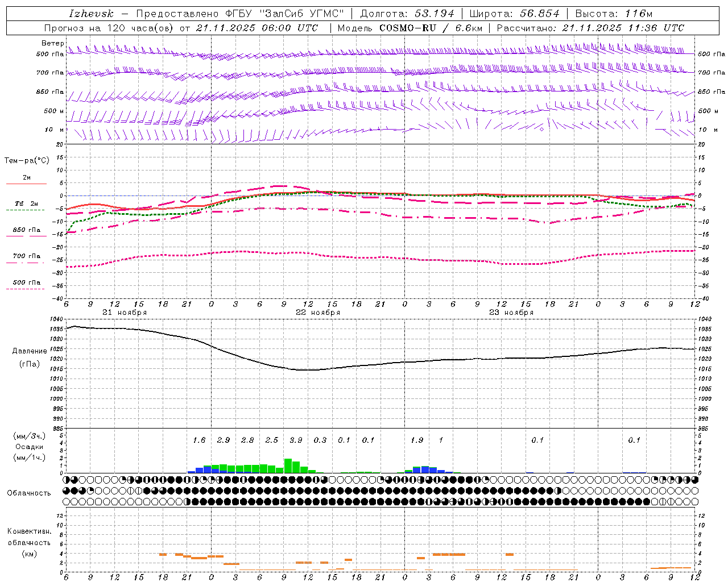Click the red "2м" temperature legend entry

(x=27, y=177)
